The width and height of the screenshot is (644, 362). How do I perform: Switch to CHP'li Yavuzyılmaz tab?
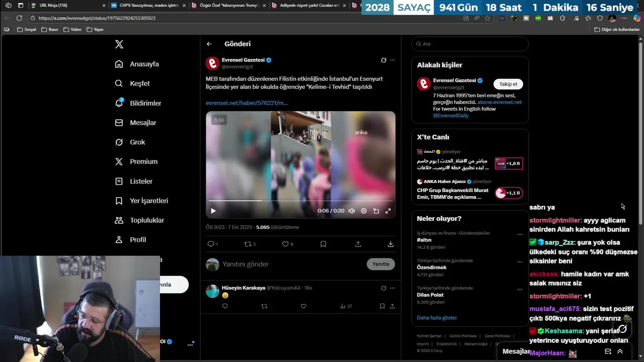(x=148, y=6)
